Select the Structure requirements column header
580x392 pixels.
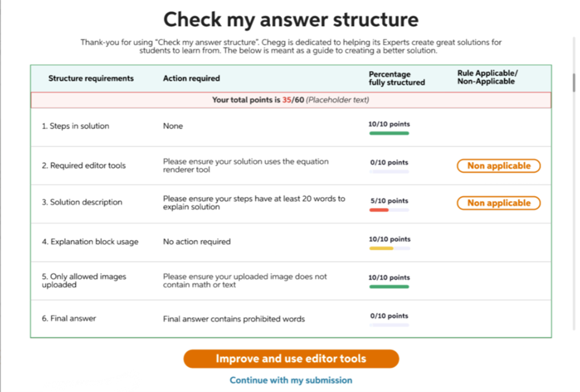(90, 79)
